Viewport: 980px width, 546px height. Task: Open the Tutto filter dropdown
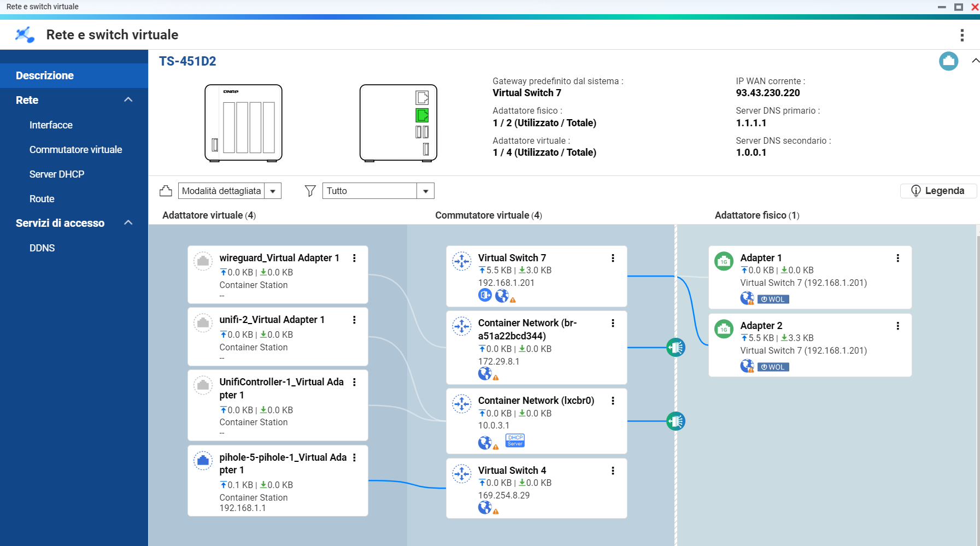(x=425, y=191)
